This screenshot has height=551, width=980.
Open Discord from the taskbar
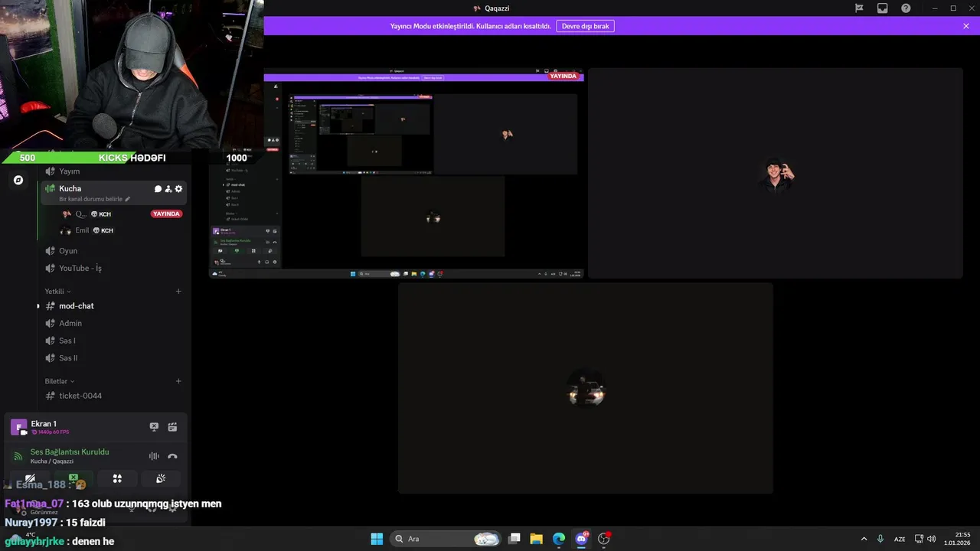pos(581,539)
